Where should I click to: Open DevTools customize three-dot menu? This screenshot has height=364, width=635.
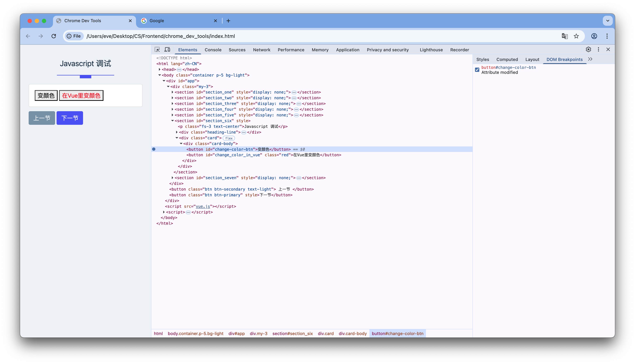pos(598,49)
